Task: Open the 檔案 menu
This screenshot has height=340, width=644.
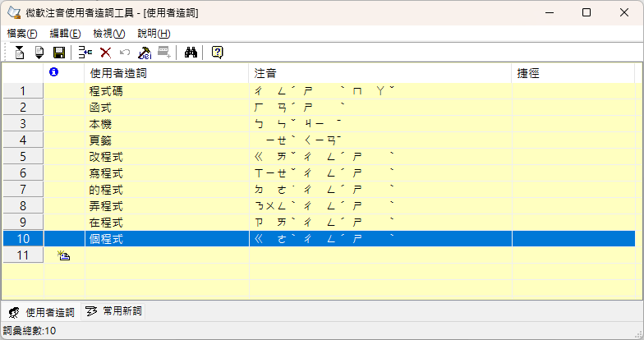Action: (x=22, y=33)
